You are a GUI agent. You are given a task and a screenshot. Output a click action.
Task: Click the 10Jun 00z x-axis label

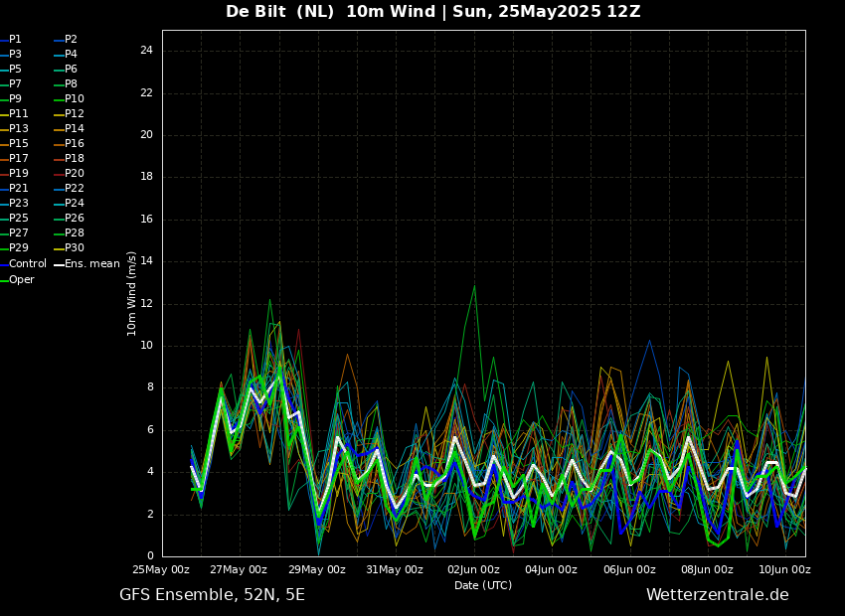click(x=784, y=570)
